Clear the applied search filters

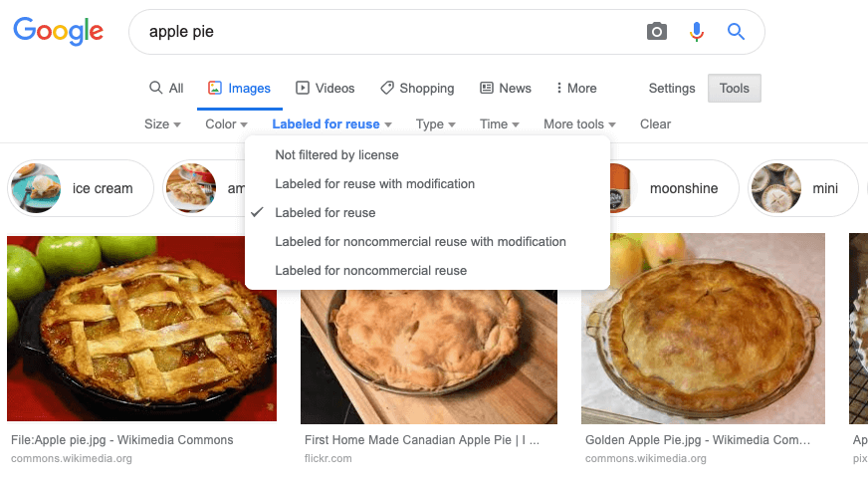coord(655,124)
